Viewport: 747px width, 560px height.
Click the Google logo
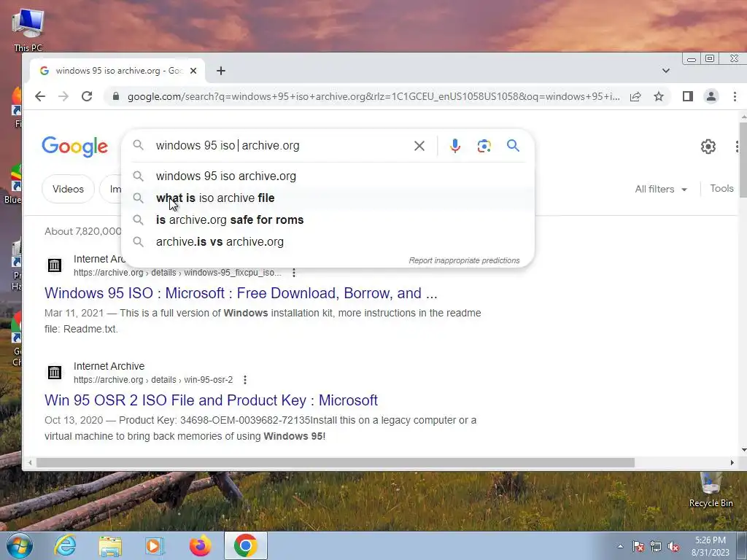pyautogui.click(x=75, y=147)
